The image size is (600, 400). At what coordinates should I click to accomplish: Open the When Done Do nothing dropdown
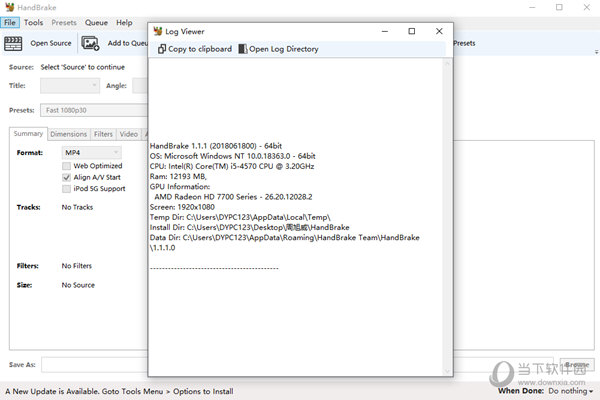tap(571, 391)
